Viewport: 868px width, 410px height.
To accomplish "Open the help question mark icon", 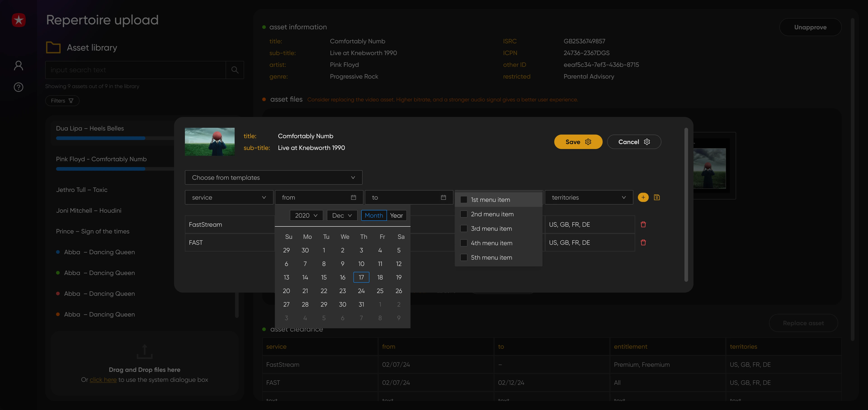I will (x=19, y=87).
